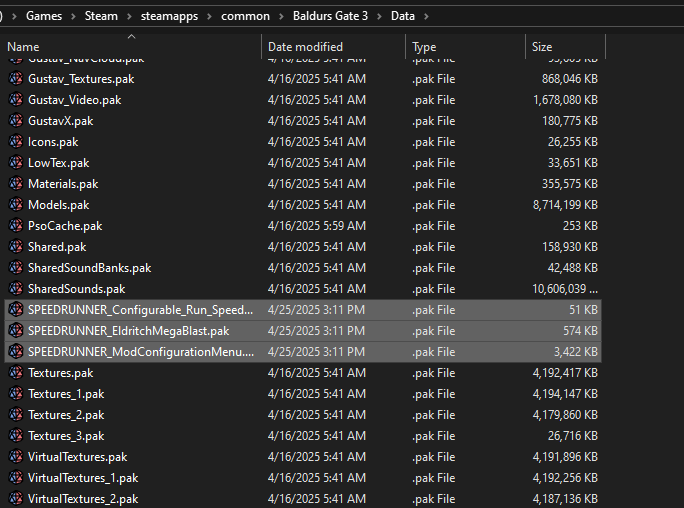Screen dimensions: 684x508
Task: Click the GustavX.pak file icon
Action: point(16,121)
